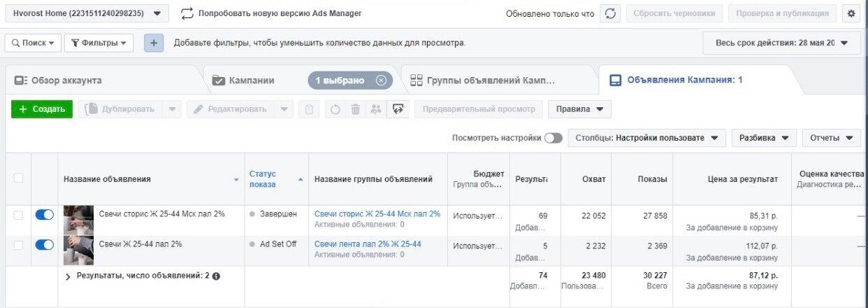Image resolution: width=868 pixels, height=308 pixels.
Task: Click the green 'Создать' button
Action: click(42, 109)
